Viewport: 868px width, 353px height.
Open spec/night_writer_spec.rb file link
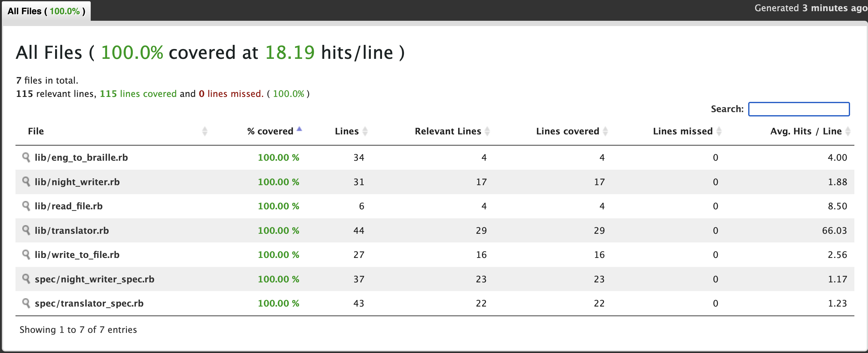[x=94, y=279]
